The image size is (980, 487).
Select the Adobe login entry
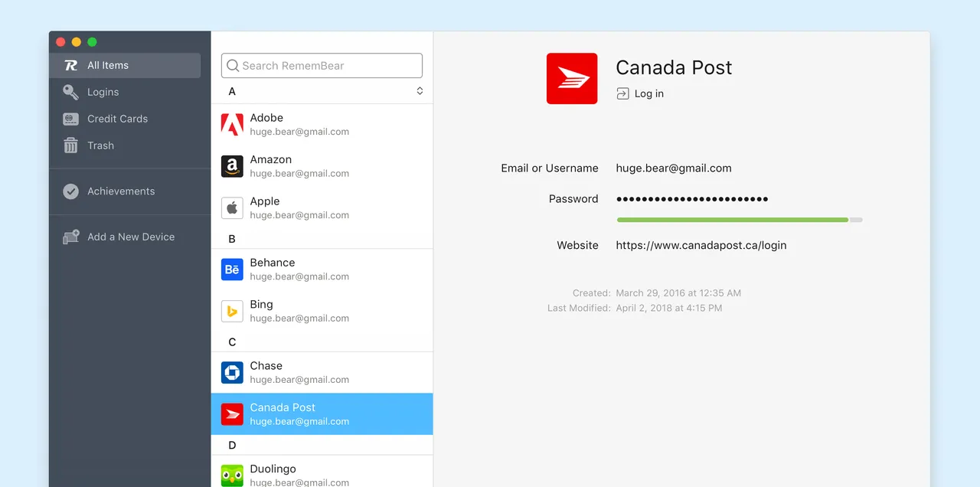click(x=322, y=124)
